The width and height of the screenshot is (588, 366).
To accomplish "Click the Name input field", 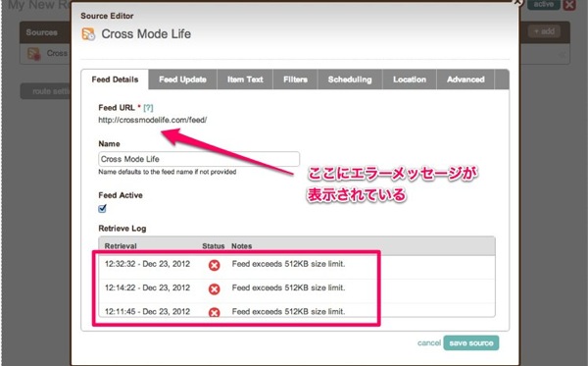I will [199, 159].
